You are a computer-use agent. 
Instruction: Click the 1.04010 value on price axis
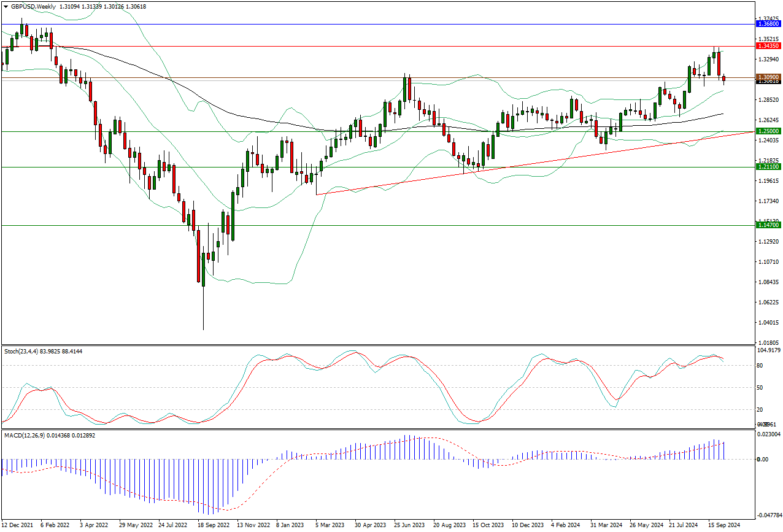768,323
